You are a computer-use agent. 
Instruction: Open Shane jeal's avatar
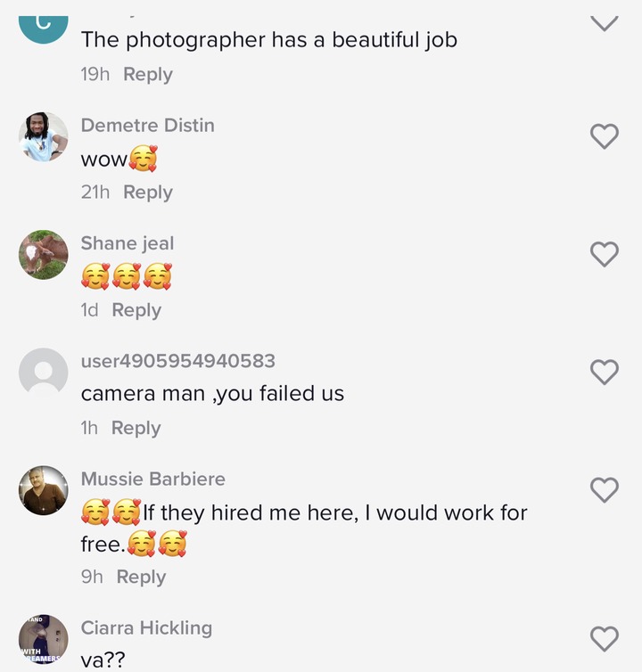[44, 255]
